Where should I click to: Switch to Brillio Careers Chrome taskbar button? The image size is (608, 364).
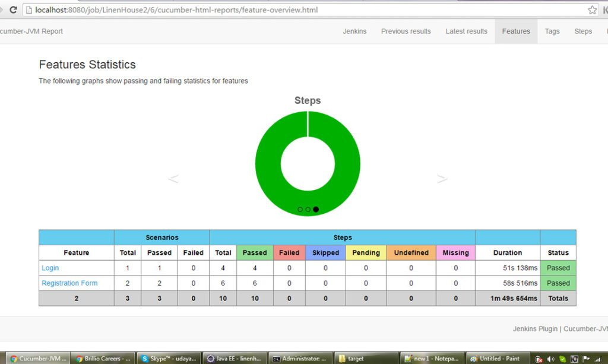(x=103, y=359)
